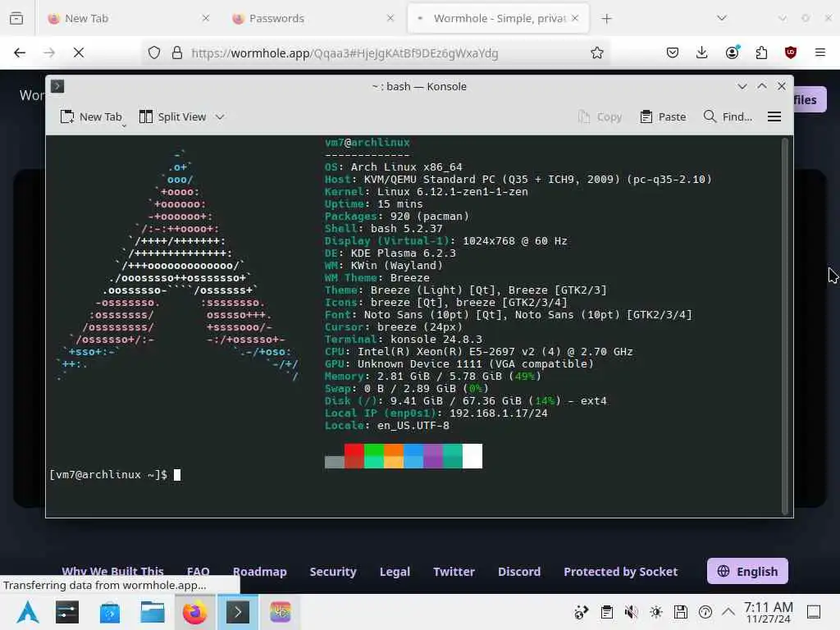Expand the list all tabs chevron

pyautogui.click(x=722, y=18)
